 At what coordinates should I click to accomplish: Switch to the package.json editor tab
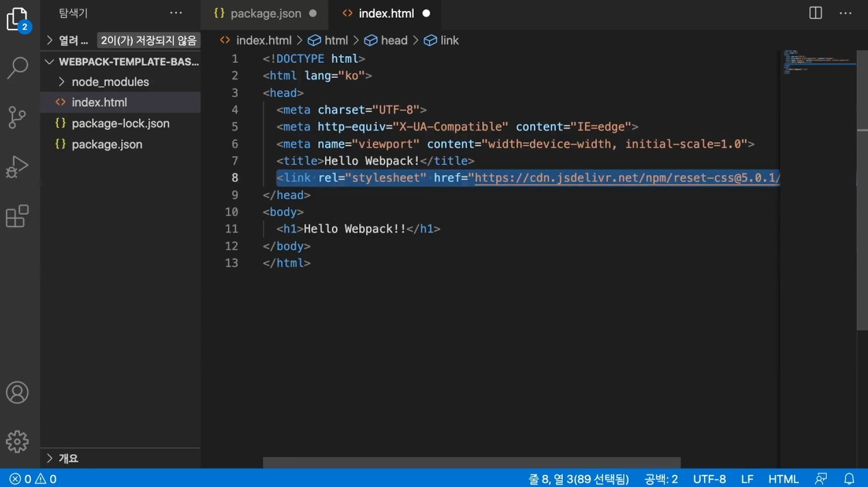[x=265, y=13]
